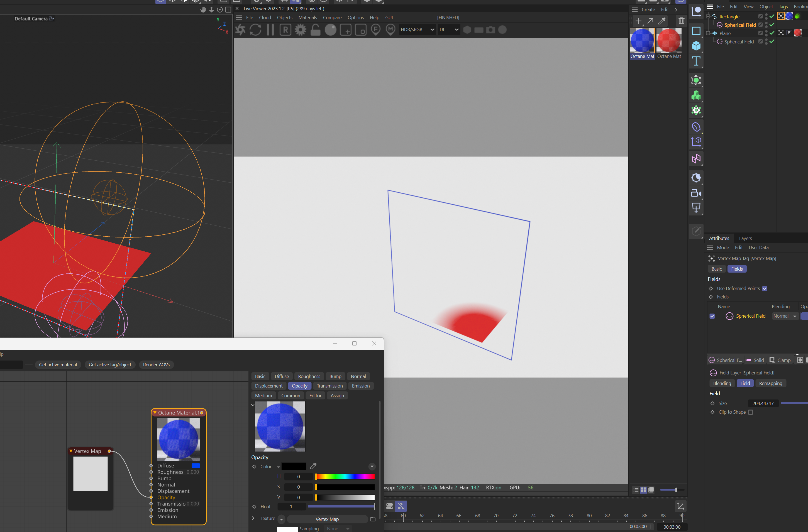Image resolution: width=808 pixels, height=532 pixels.
Task: Disable the Spherical Field layer checkbox
Action: 712,316
